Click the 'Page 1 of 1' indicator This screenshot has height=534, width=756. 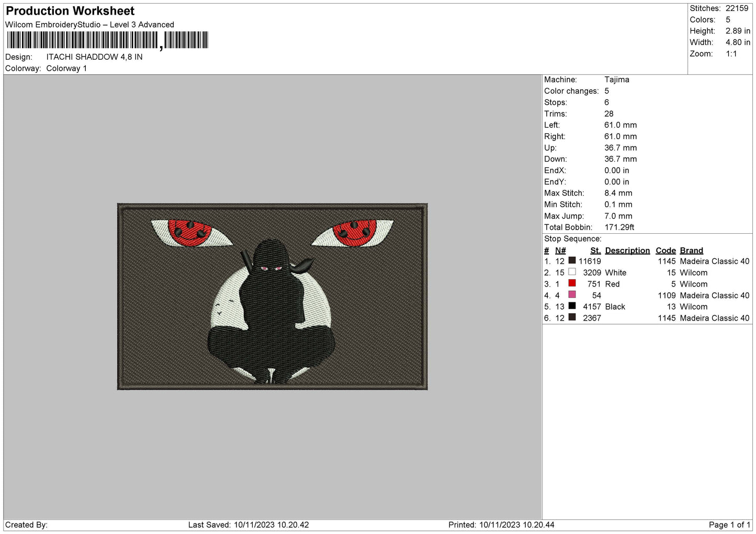coord(729,525)
